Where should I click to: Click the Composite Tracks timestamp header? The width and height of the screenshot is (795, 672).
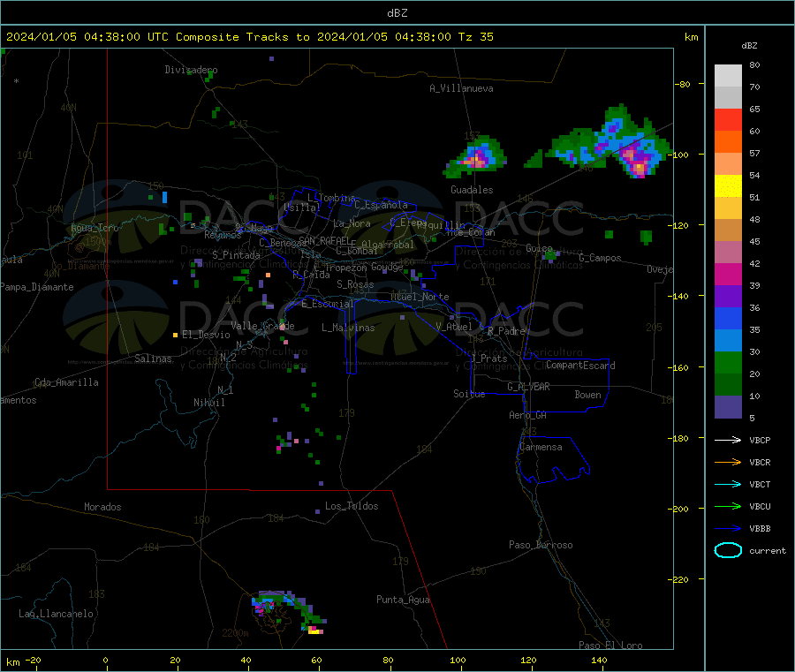tap(250, 37)
